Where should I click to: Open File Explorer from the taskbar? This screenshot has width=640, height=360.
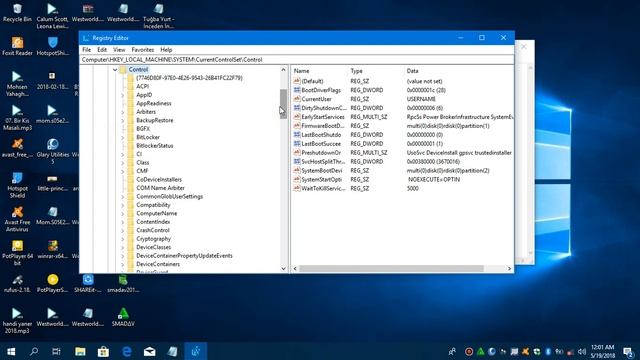pos(80,351)
